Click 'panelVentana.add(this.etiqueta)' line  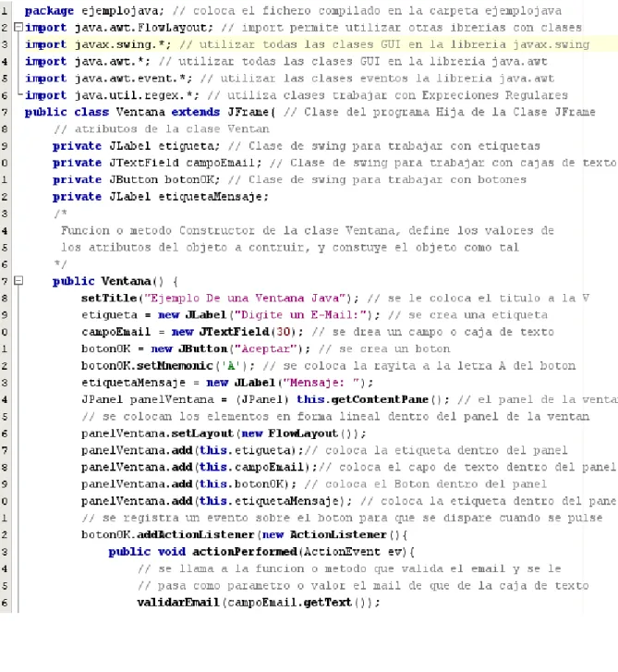[x=192, y=450]
